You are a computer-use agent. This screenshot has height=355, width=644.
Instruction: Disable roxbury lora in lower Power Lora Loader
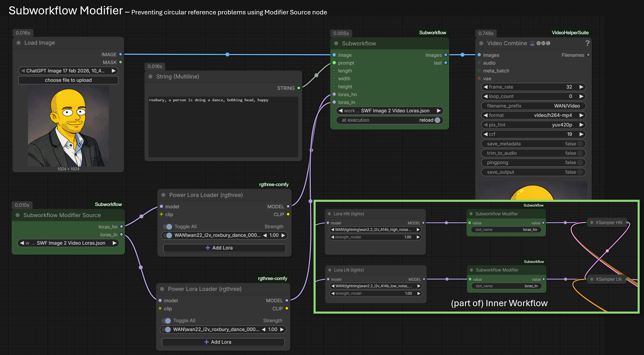tap(167, 329)
